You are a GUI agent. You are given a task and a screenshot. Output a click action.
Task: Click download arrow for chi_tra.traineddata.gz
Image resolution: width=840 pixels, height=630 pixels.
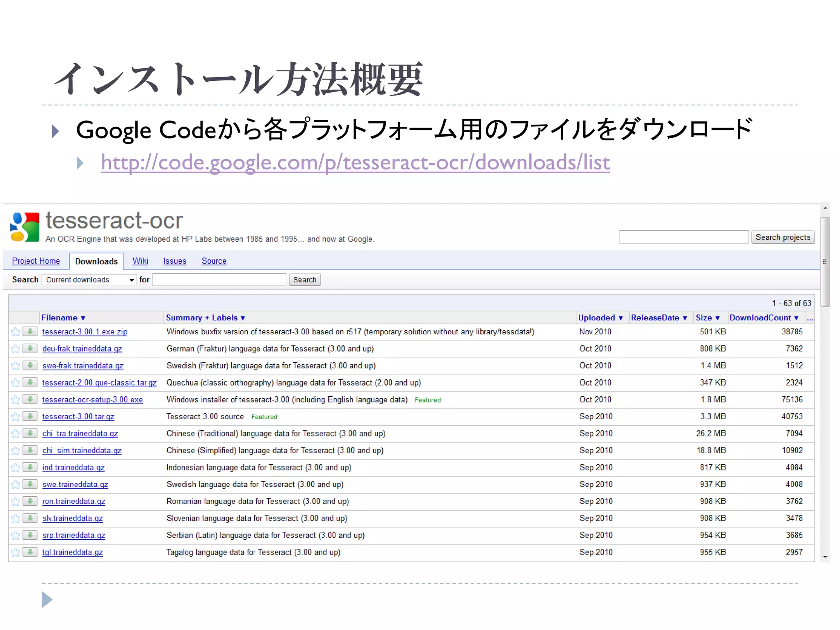[x=30, y=433]
